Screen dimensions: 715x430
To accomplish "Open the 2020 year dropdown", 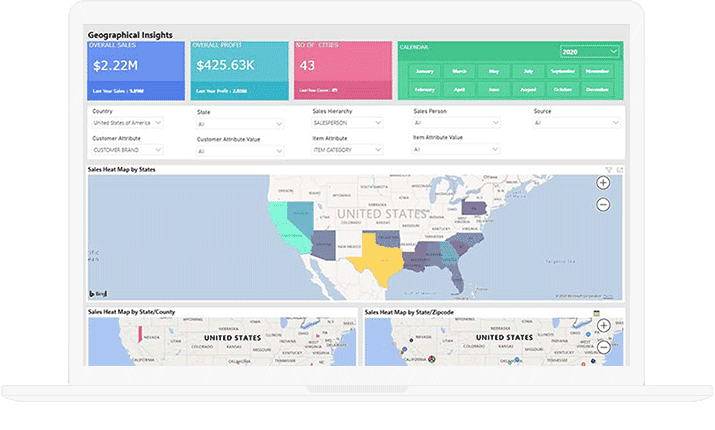I will click(590, 51).
